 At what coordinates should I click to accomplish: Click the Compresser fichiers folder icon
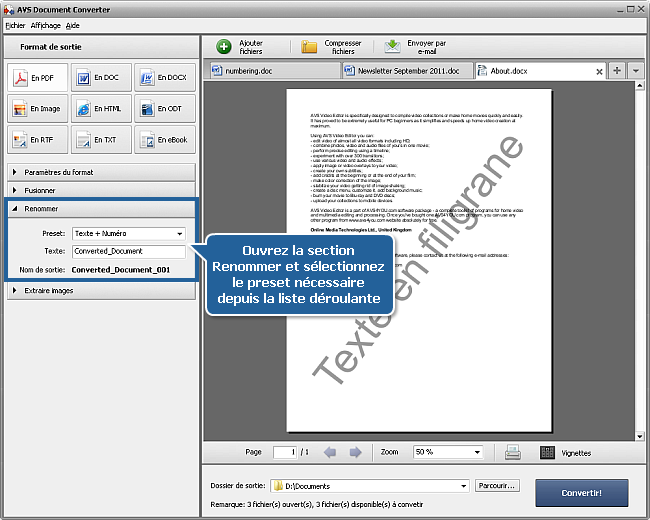tap(310, 46)
